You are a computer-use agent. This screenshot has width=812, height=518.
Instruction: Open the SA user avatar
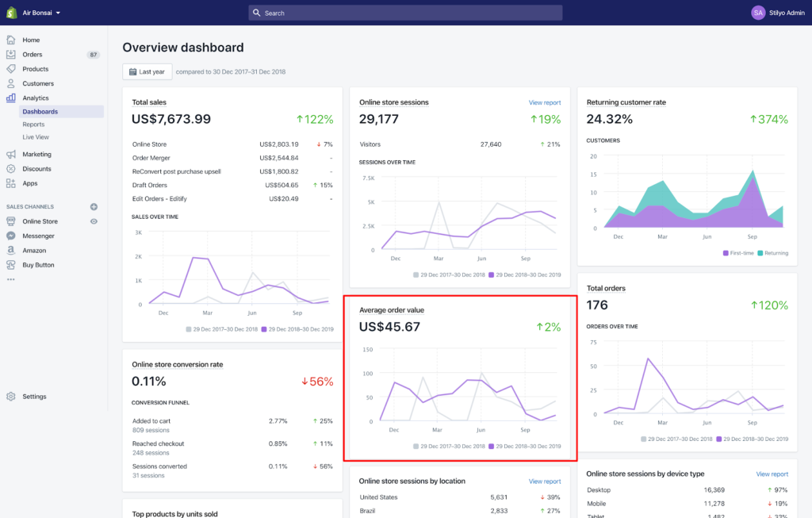(x=758, y=13)
